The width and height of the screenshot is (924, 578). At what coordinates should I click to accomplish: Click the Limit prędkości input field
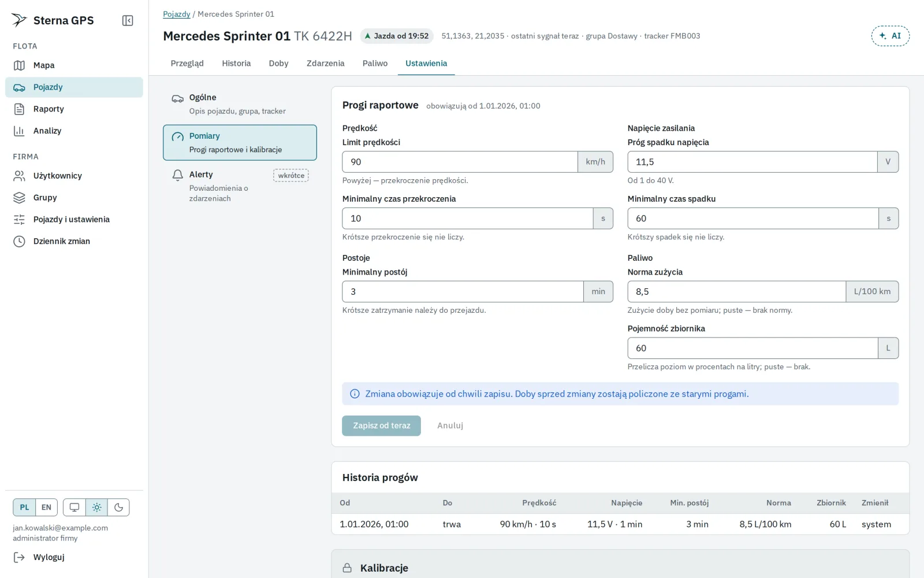(460, 162)
